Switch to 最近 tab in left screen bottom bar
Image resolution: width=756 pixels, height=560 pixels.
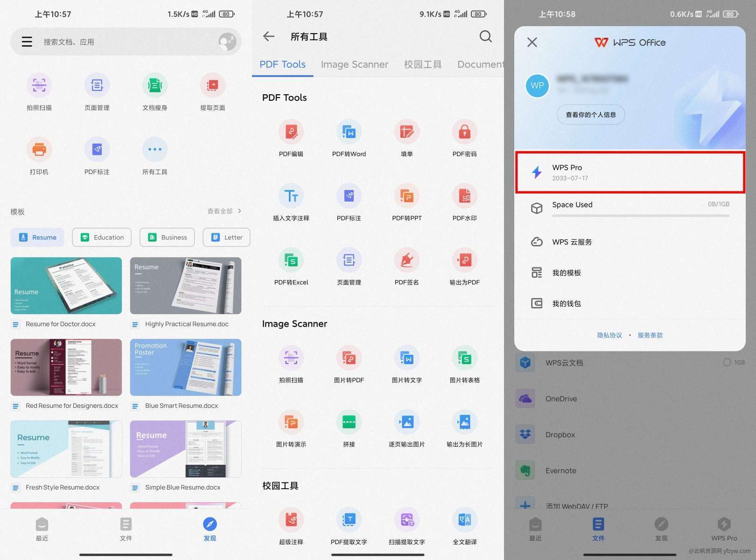(42, 529)
